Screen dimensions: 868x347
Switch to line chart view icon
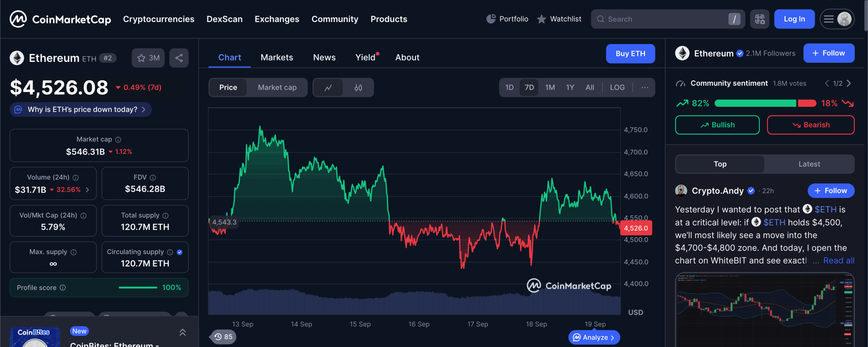[328, 88]
